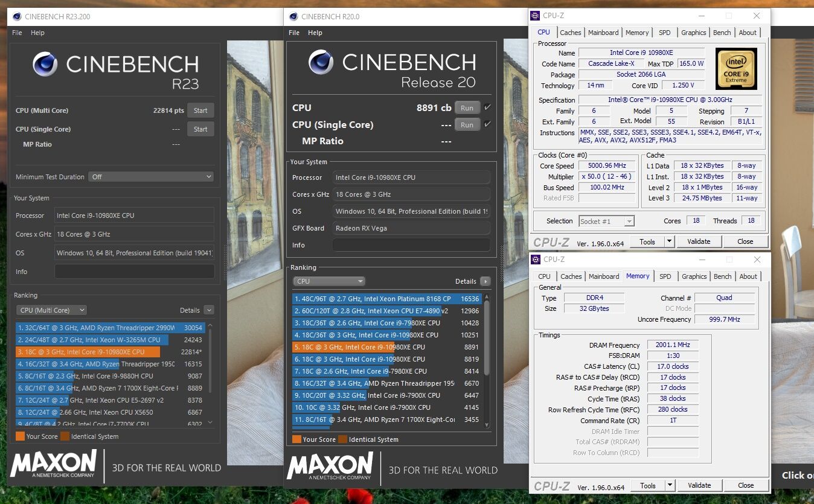
Task: Click the Cinebench R23 title bar icon
Action: (17, 16)
